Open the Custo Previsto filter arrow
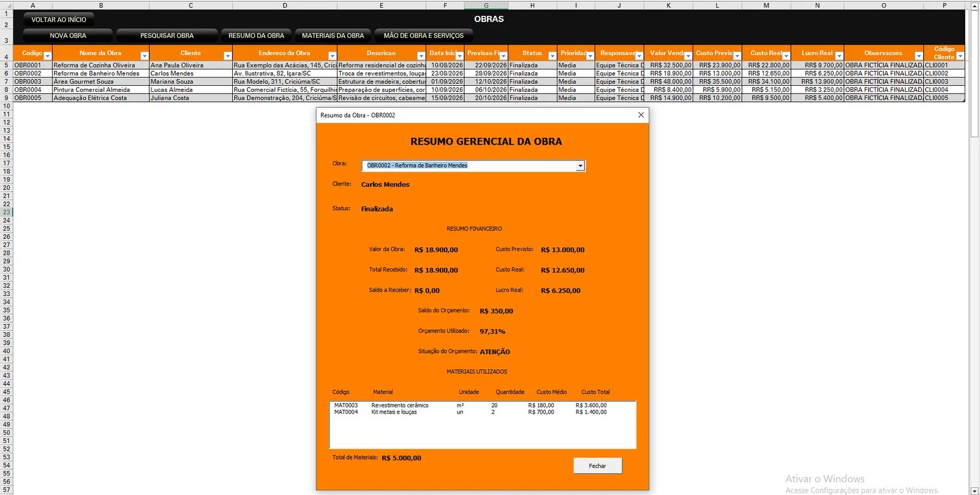980x495 pixels. click(737, 56)
